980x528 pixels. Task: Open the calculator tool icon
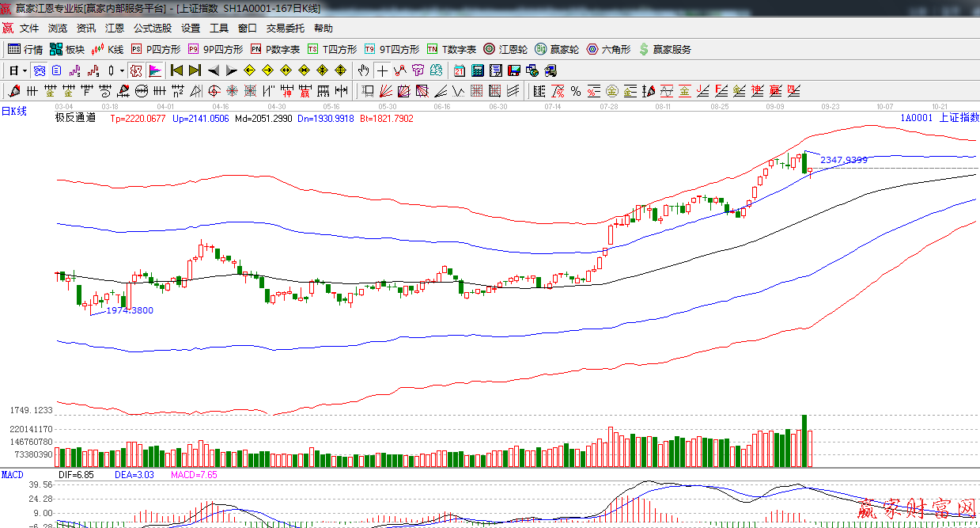point(477,70)
